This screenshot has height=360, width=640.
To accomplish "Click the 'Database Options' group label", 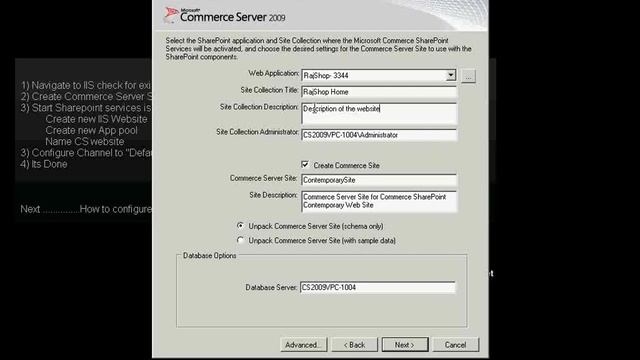I will pos(210,256).
